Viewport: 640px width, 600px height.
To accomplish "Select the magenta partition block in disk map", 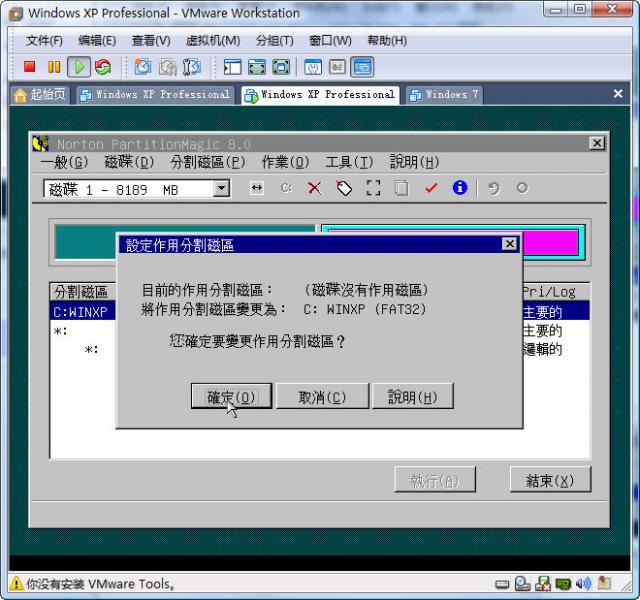I will click(x=551, y=242).
